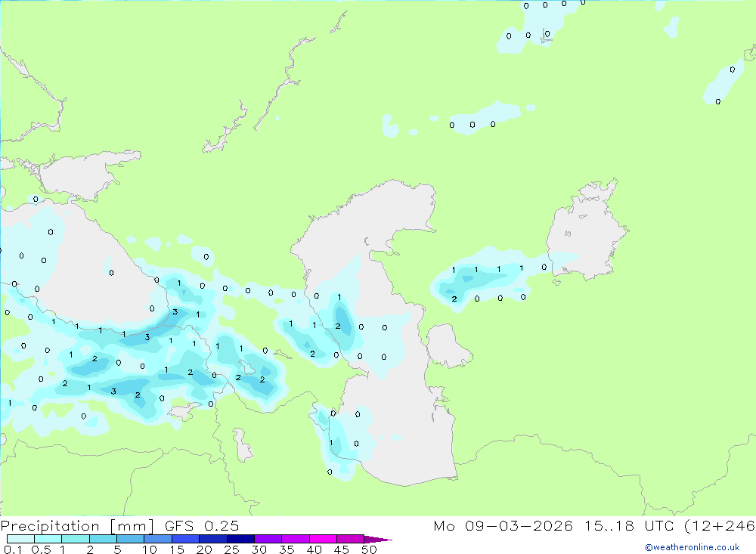Screen dimensions: 756x554
Task: Click the legend swatch between 5 and 10
Action: coord(131,539)
